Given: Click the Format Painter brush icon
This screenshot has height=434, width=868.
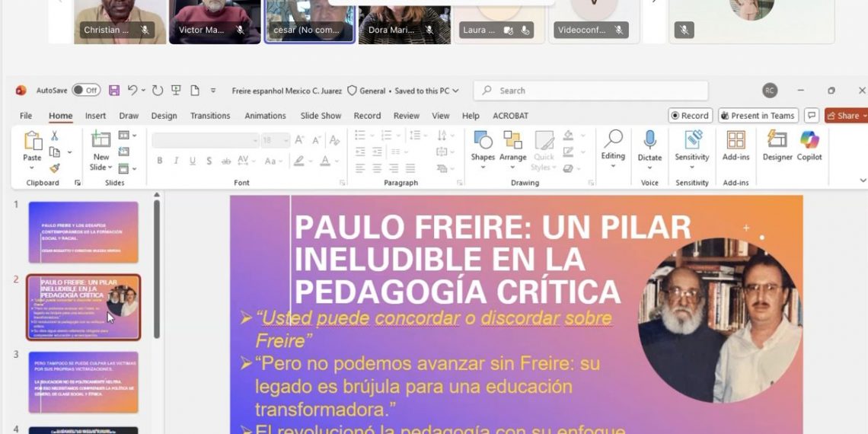Looking at the screenshot, I should (x=55, y=168).
